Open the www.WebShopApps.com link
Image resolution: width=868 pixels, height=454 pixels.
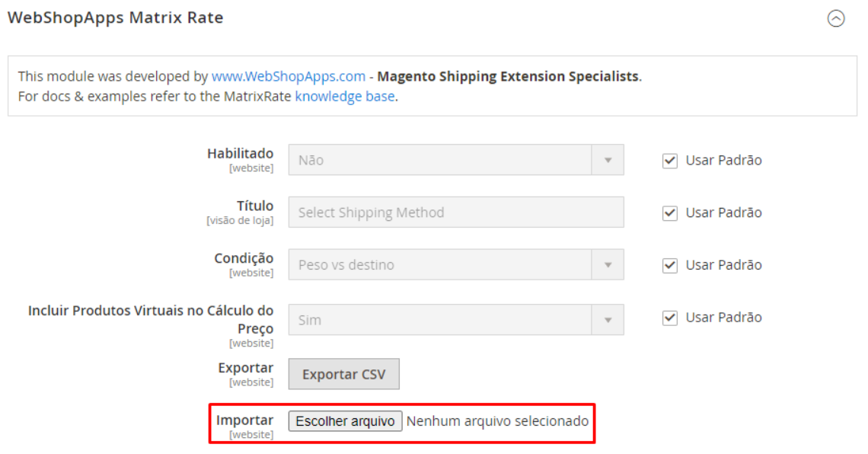tap(289, 76)
